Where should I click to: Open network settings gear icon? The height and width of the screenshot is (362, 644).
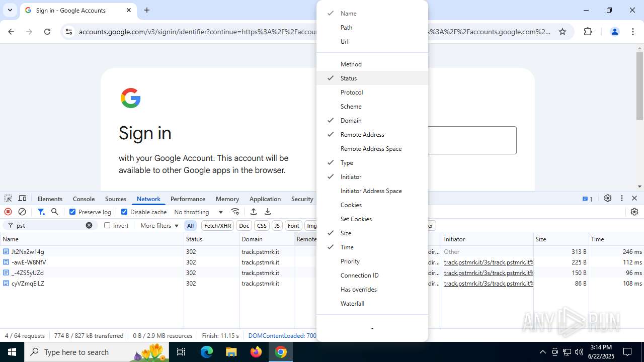coord(634,212)
